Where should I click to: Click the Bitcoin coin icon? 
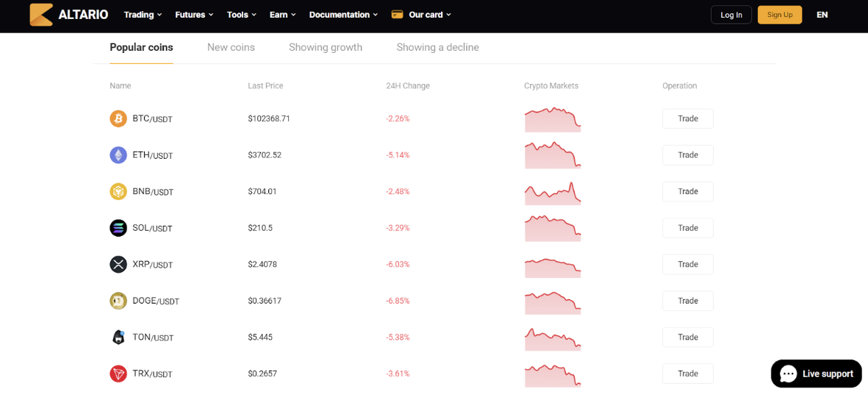[x=118, y=118]
